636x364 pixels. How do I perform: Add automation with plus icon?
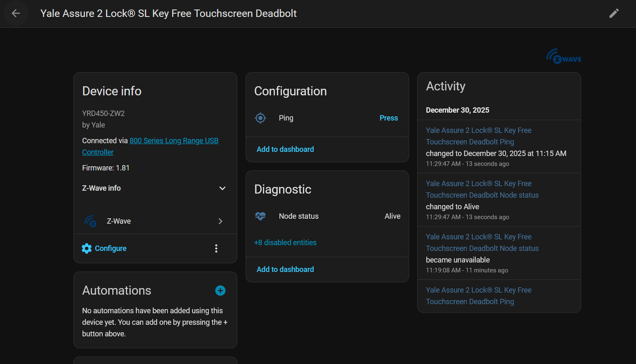pyautogui.click(x=220, y=291)
